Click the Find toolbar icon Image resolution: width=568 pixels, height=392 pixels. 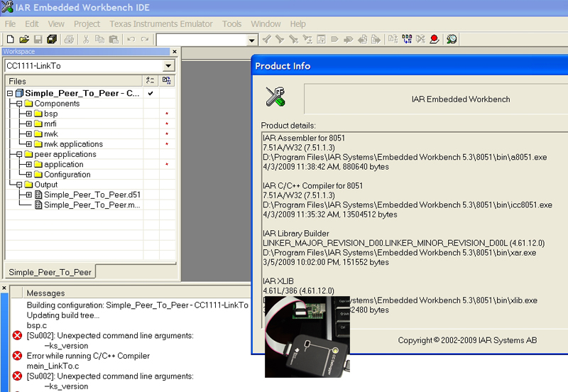coord(293,39)
